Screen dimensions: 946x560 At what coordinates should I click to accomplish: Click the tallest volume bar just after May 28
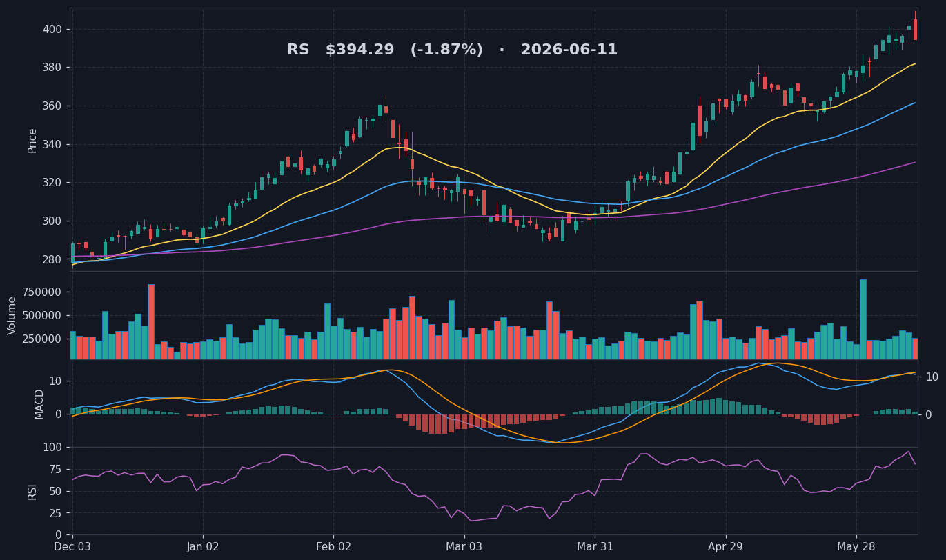pos(863,319)
